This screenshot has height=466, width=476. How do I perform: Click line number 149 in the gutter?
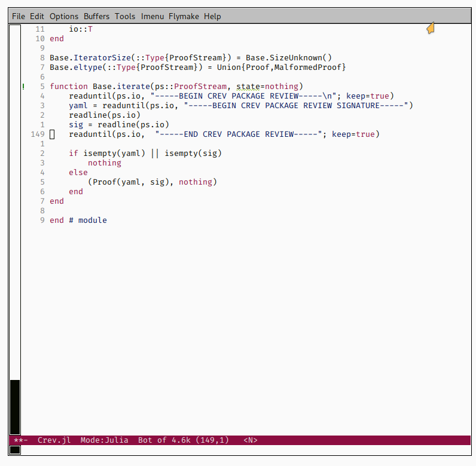coord(37,134)
